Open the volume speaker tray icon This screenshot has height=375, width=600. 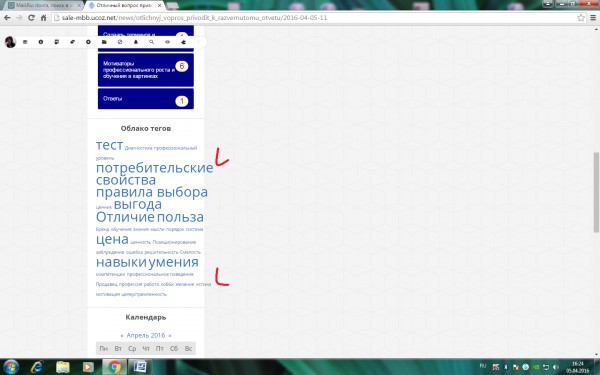556,367
